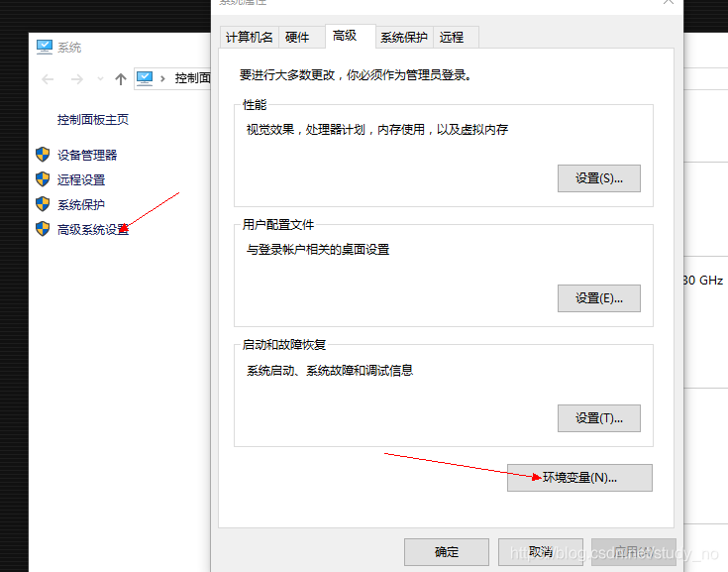The image size is (728, 572).
Task: Open System protection link in sidebar
Action: click(81, 204)
